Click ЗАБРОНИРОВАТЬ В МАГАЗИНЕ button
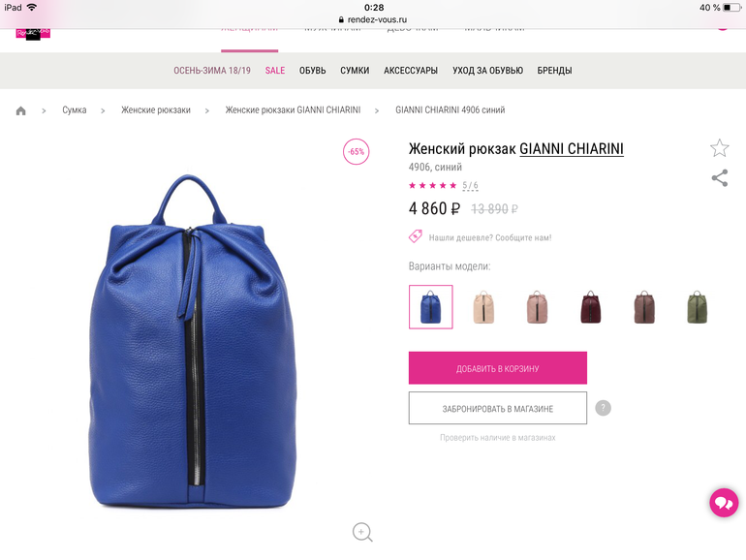Screen dimensions: 746x560 click(498, 408)
